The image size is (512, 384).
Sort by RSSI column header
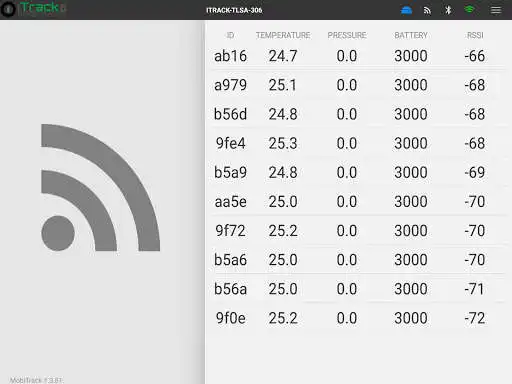point(475,35)
